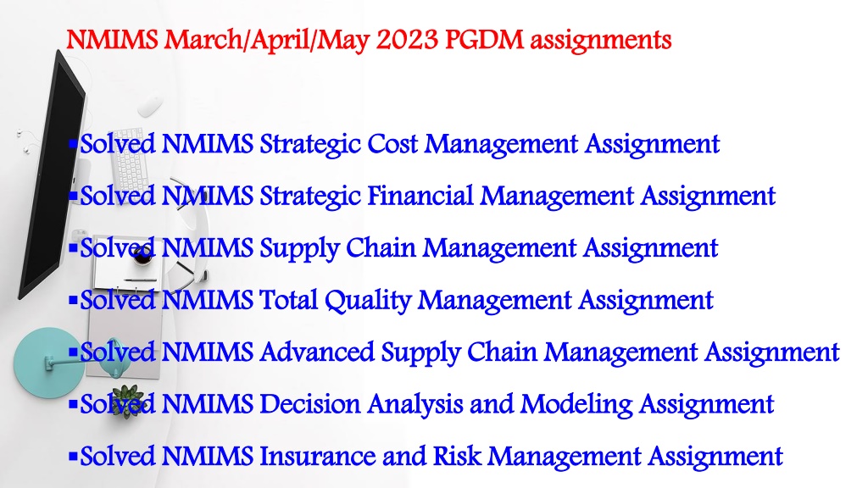This screenshot has width=868, height=488.
Task: Click the white computer mouse image
Action: pyautogui.click(x=150, y=106)
